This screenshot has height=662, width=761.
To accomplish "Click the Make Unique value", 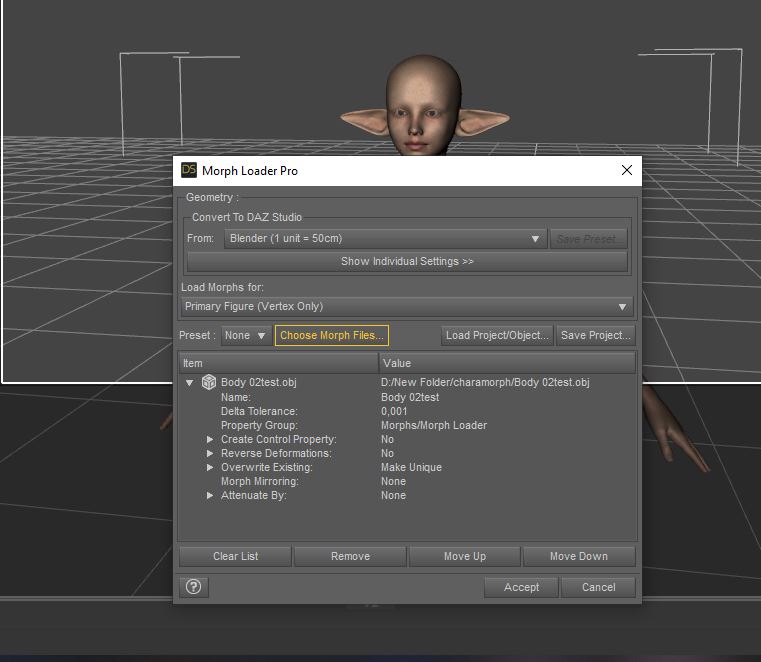I will tap(411, 467).
